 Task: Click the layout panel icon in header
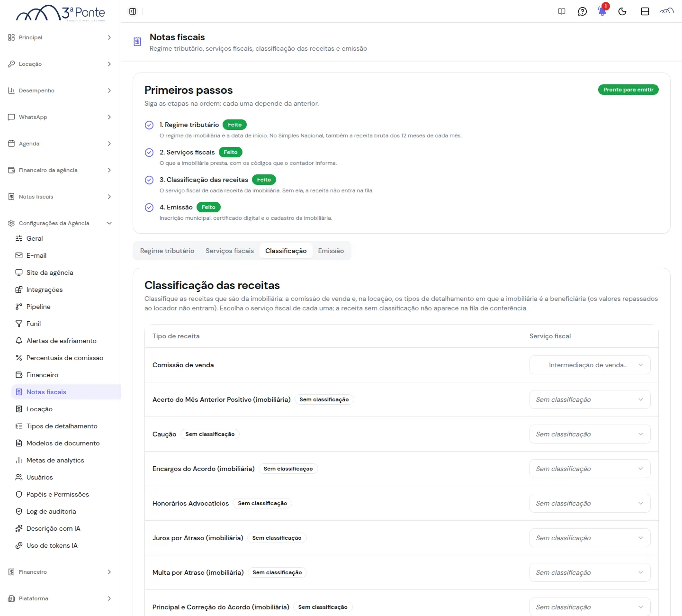645,11
